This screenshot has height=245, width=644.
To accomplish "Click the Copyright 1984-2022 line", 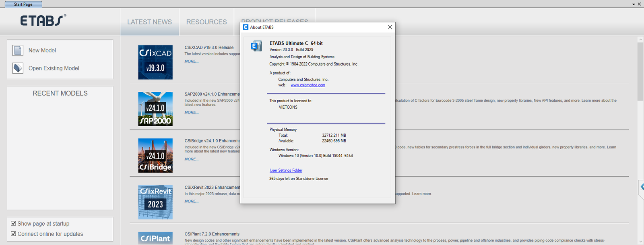I will point(314,64).
